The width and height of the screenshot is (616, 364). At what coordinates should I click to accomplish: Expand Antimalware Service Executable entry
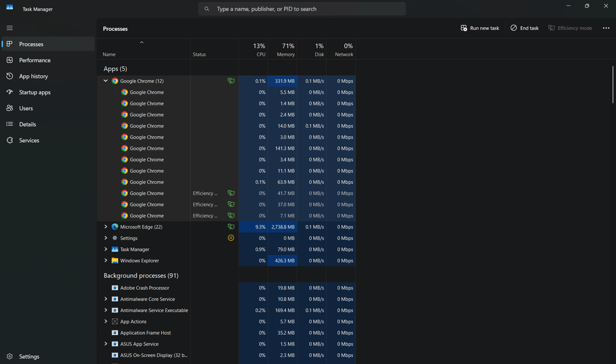tap(106, 310)
